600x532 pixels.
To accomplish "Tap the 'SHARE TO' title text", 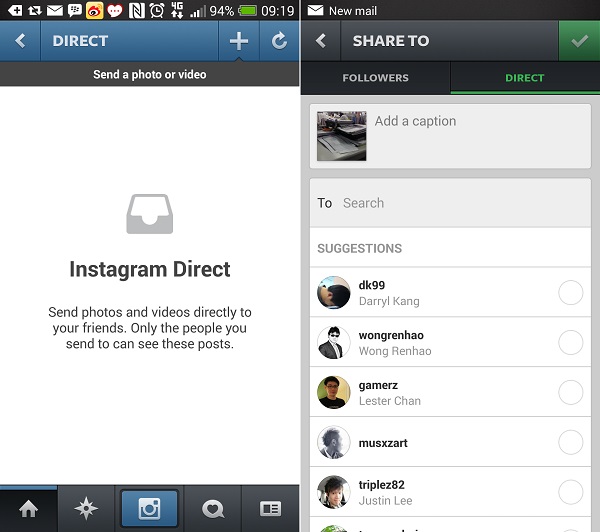I will (391, 41).
